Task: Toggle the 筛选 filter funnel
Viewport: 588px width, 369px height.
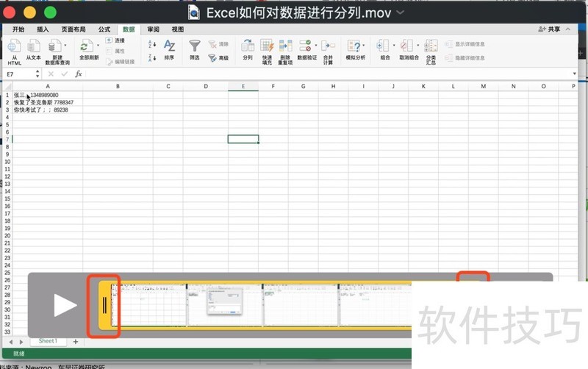Action: (194, 46)
